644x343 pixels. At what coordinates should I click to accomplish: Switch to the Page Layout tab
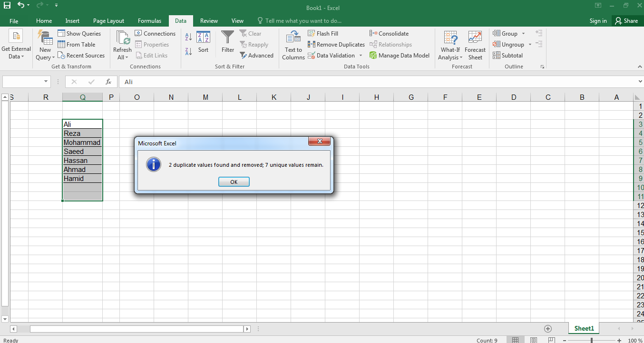pyautogui.click(x=108, y=21)
